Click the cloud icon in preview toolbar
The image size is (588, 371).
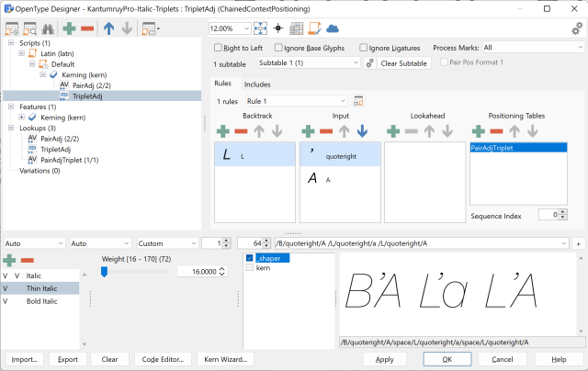pos(332,28)
